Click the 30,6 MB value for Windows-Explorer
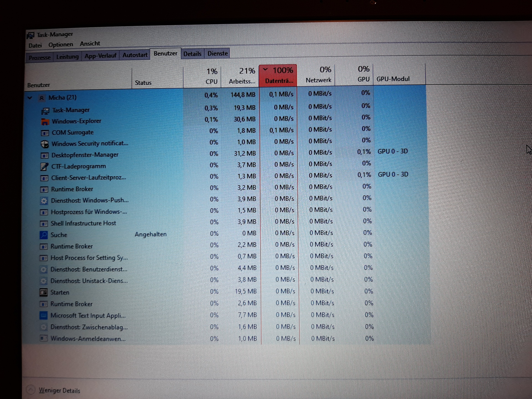The width and height of the screenshot is (532, 399). [245, 119]
